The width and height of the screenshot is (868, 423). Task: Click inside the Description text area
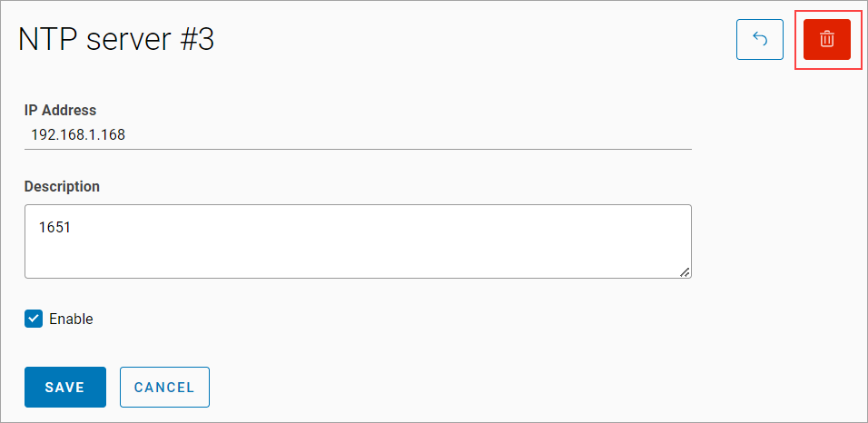(358, 241)
